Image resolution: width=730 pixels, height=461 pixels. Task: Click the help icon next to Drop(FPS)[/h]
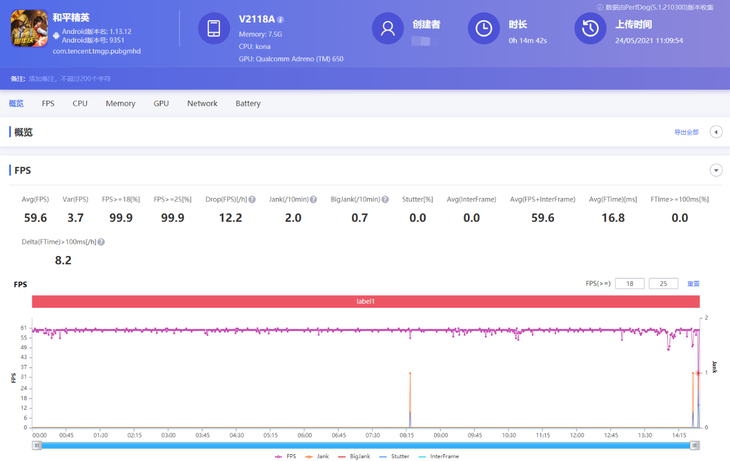[x=252, y=199]
